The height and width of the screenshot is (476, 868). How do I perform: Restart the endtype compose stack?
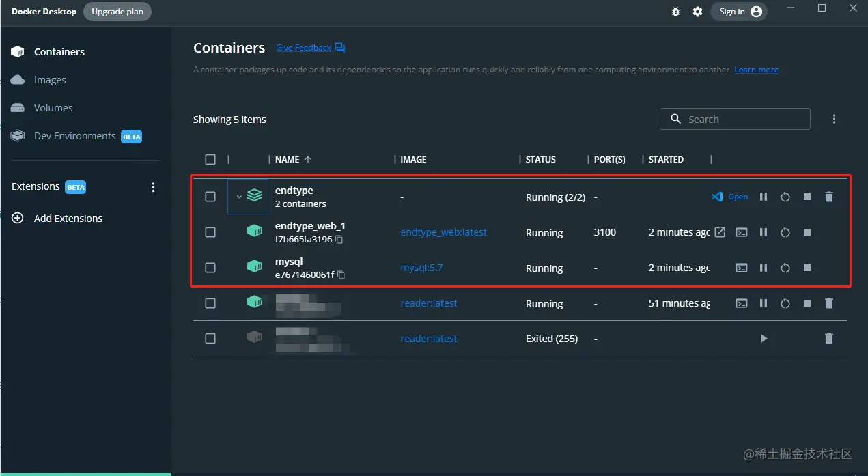pos(785,197)
